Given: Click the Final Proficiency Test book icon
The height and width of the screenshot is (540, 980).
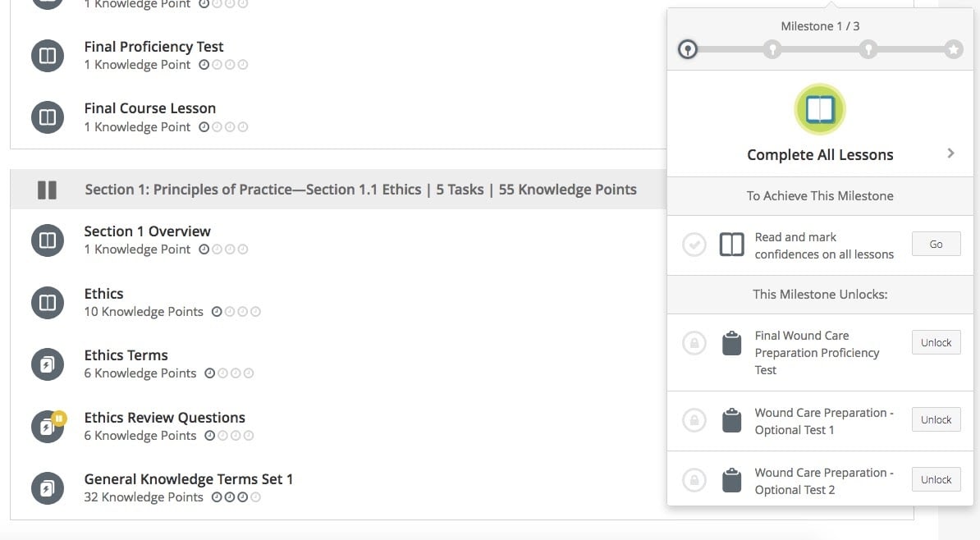Looking at the screenshot, I should [x=48, y=56].
